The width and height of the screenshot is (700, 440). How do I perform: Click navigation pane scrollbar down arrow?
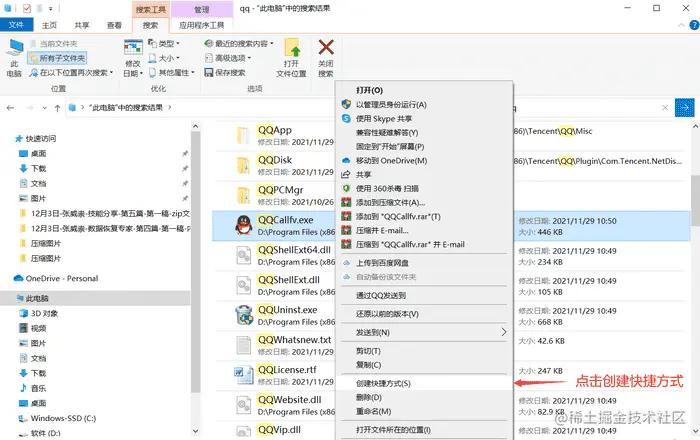click(x=195, y=432)
